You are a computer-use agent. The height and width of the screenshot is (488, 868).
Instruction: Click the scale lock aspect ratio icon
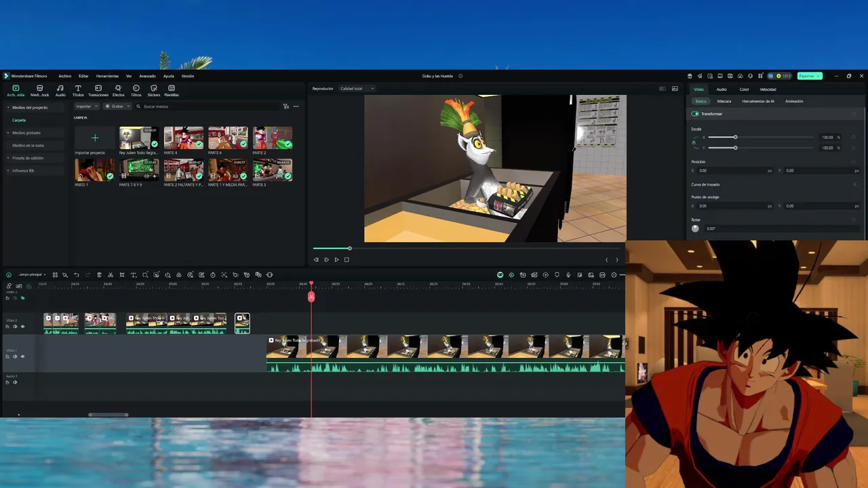pyautogui.click(x=694, y=142)
